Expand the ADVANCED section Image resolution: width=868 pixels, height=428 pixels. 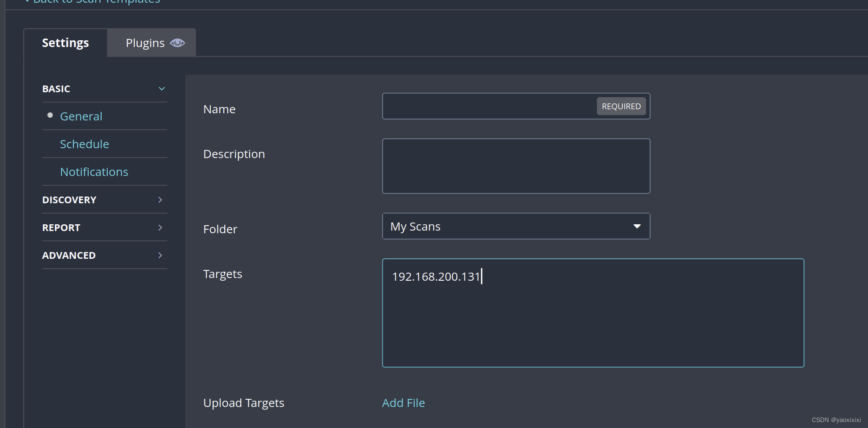click(x=104, y=255)
